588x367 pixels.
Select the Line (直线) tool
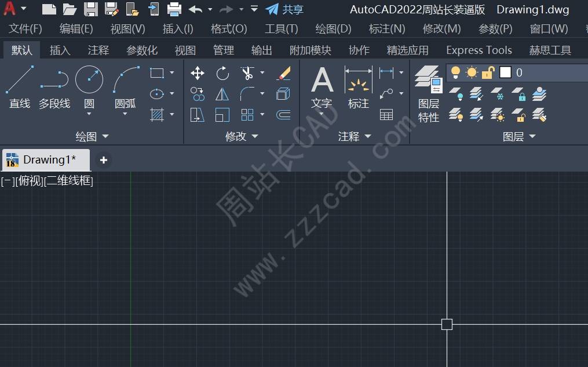[x=20, y=87]
